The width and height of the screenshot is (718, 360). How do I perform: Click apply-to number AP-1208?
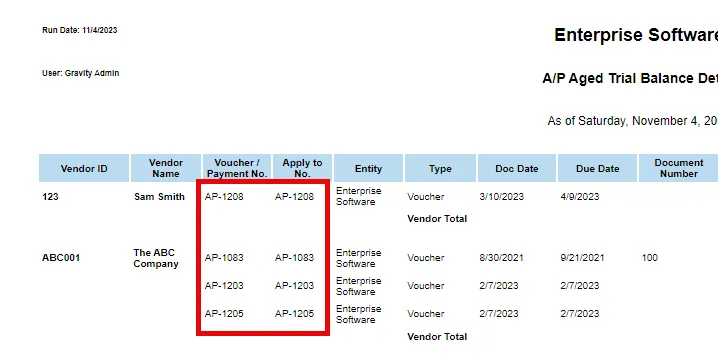coord(294,196)
